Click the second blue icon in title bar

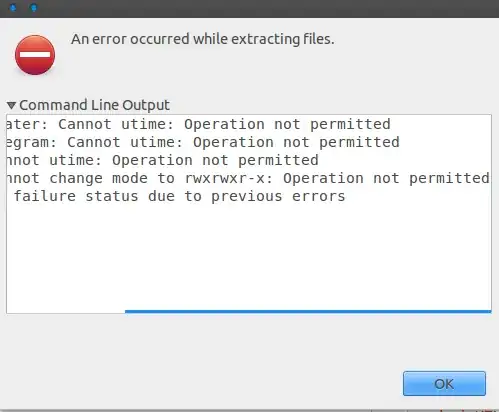click(34, 8)
